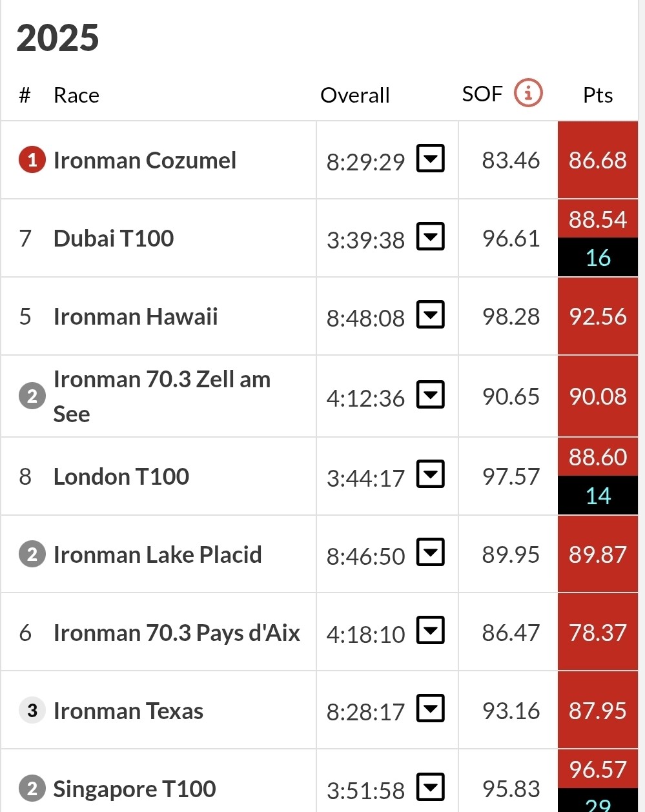Click second-place badge beside Ironman Lake Placid
The image size is (645, 812).
click(32, 554)
